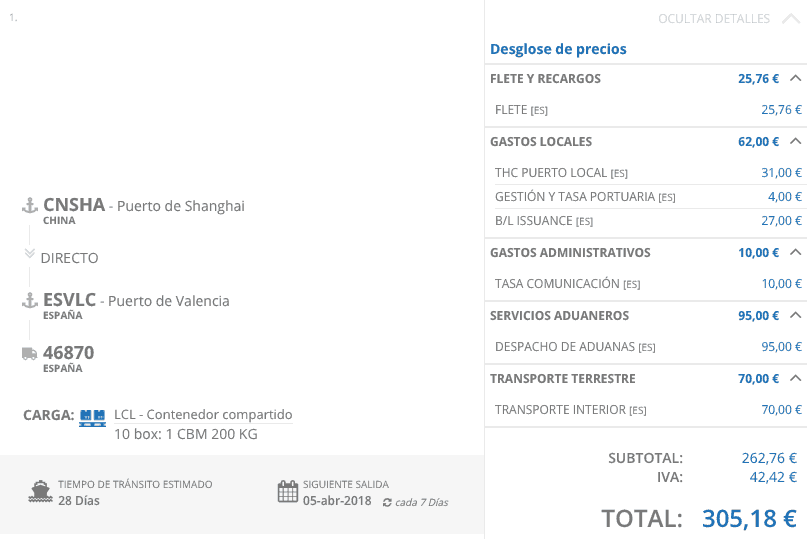Image resolution: width=807 pixels, height=539 pixels.
Task: Click the refresh icon beside cada 7 Días
Action: pos(387,502)
